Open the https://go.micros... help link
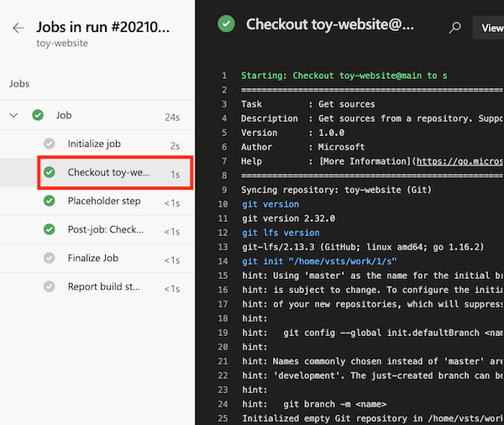The height and width of the screenshot is (425, 504). [460, 161]
